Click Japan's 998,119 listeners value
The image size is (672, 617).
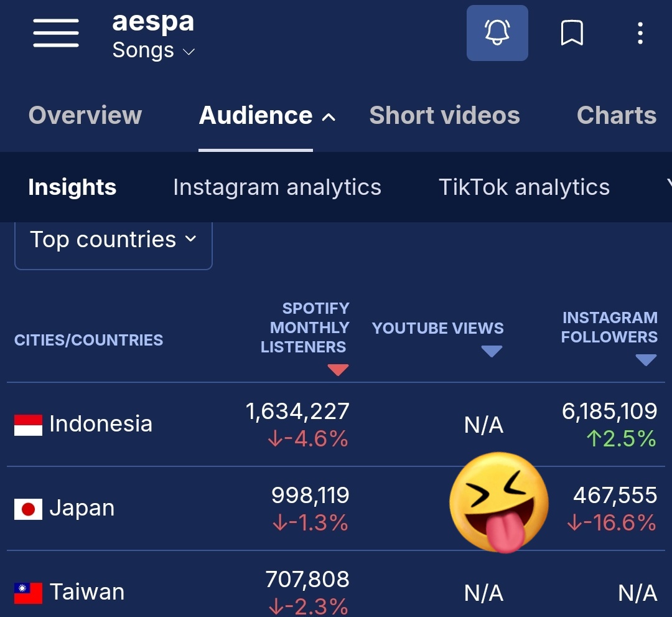310,495
